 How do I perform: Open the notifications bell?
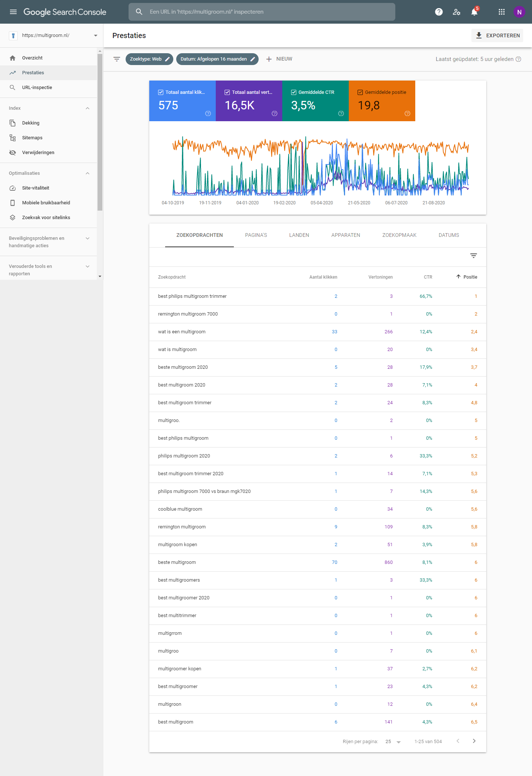click(x=474, y=12)
